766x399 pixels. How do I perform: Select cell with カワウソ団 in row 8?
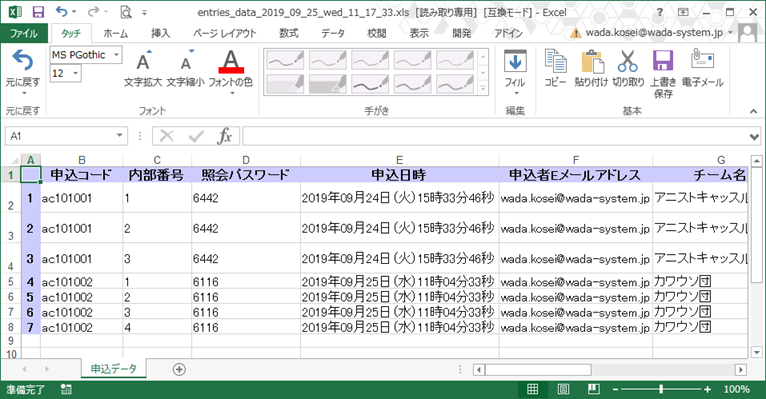700,327
